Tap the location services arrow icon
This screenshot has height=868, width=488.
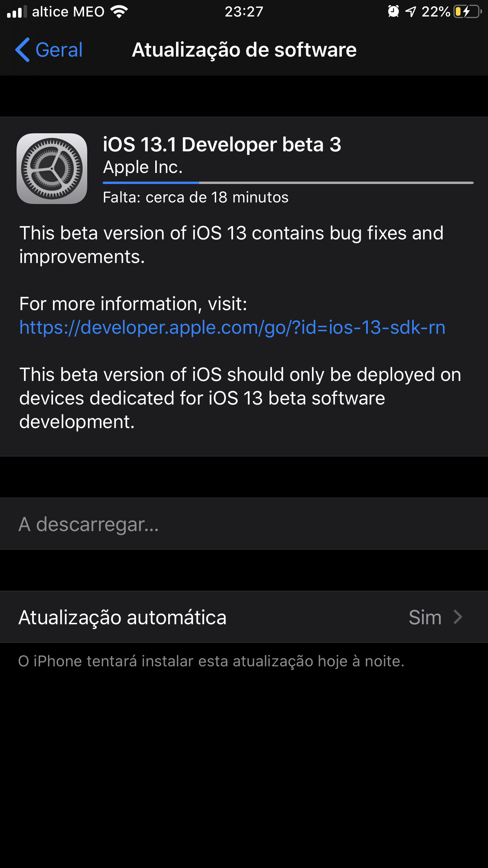coord(411,12)
